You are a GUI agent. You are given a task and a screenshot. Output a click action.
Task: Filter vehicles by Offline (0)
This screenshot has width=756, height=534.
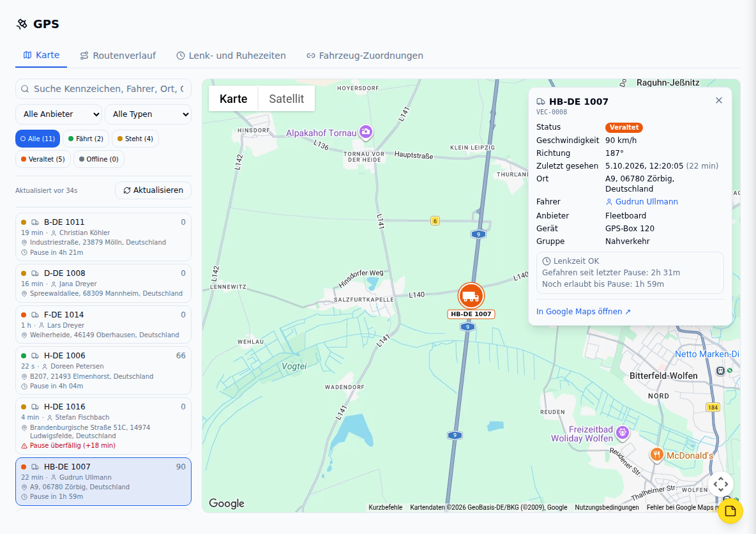click(x=99, y=159)
